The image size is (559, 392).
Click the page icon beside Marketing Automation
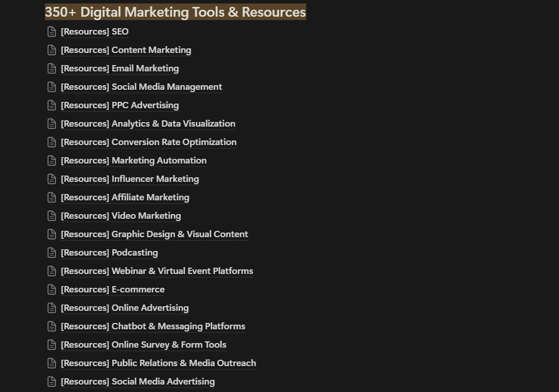tap(52, 161)
